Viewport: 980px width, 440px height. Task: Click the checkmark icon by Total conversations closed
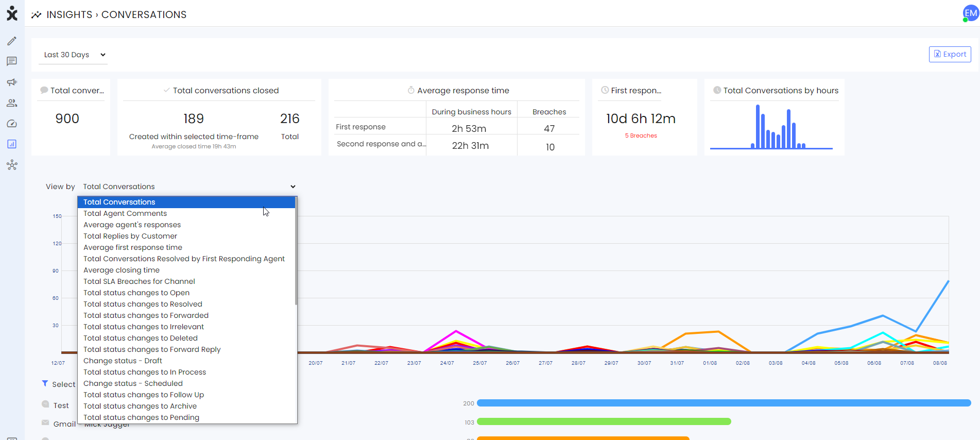pyautogui.click(x=167, y=90)
